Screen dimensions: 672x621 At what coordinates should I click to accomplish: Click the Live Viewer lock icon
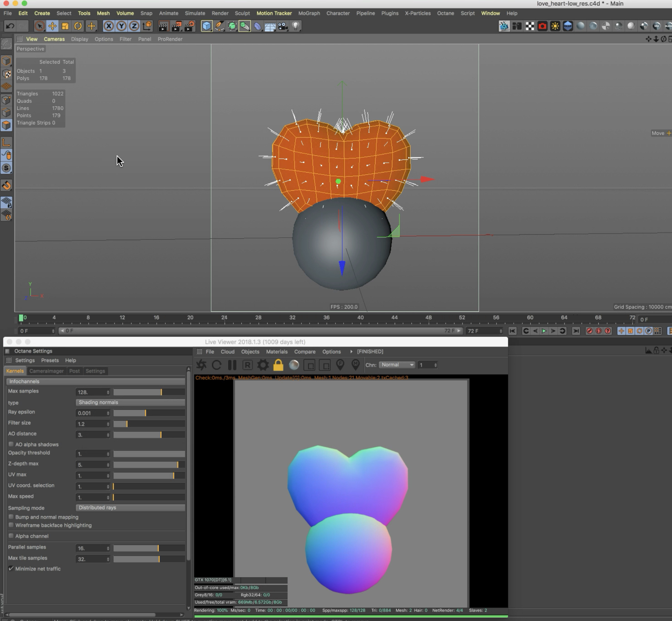click(x=278, y=365)
